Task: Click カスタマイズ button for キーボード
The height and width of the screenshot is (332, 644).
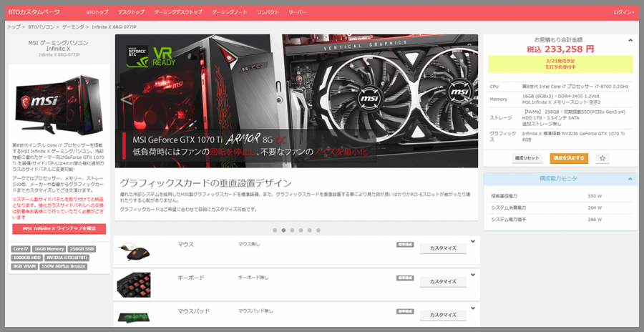Action: click(443, 282)
